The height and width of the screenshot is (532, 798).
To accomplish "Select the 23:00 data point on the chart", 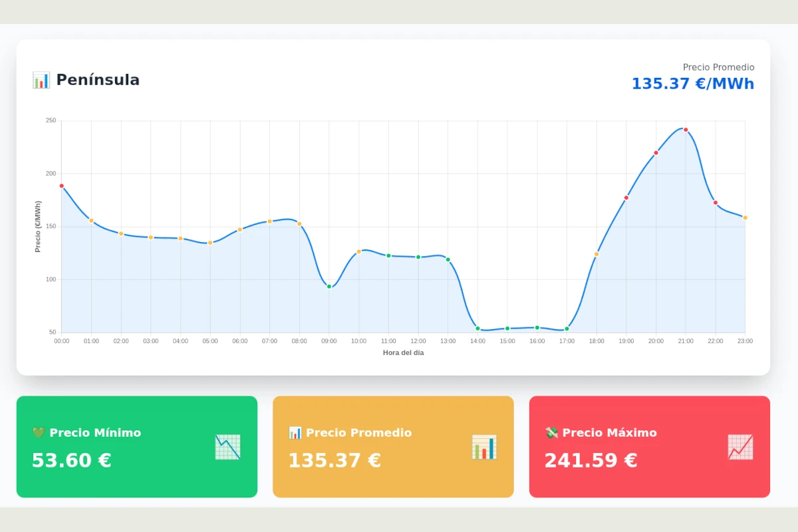I will 745,217.
